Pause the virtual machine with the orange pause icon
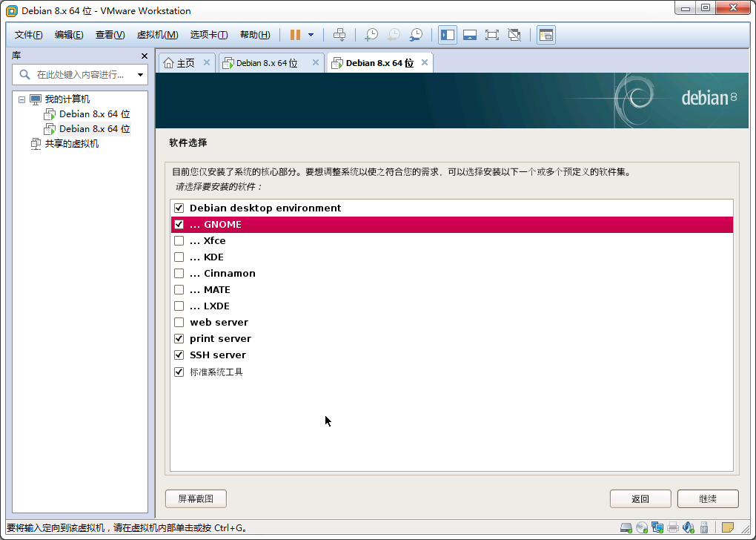 click(x=295, y=35)
